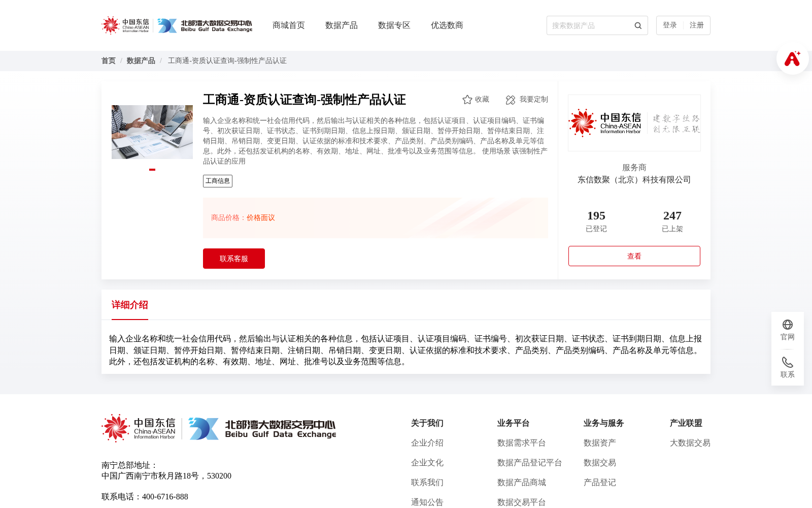Select the 详细介绍 tab

[x=130, y=305]
